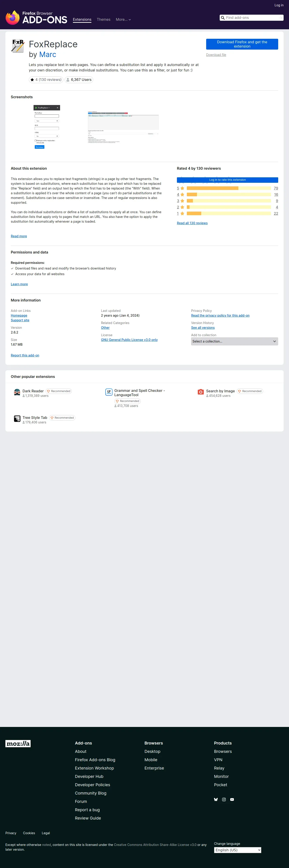This screenshot has width=289, height=868.
Task: Click the FoxReplace extension icon
Action: coord(18,46)
